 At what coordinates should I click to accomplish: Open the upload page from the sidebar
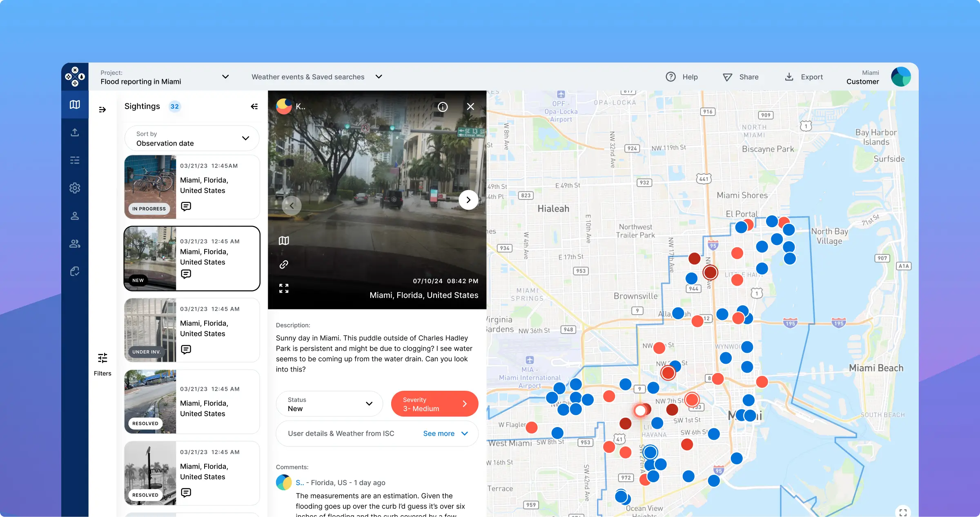click(x=75, y=132)
